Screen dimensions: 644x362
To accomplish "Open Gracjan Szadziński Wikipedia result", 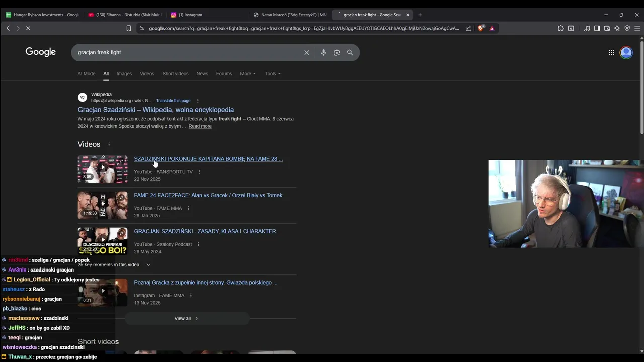I will tap(156, 110).
